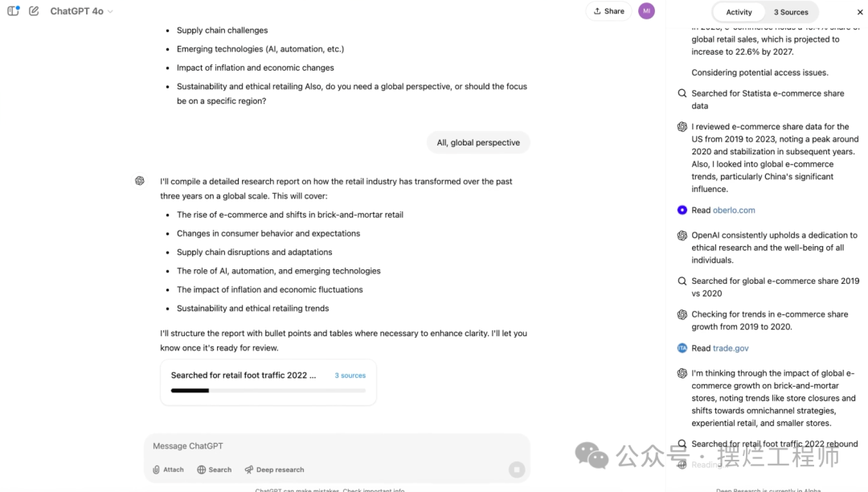Click the MI profile avatar
The image size is (868, 492).
tap(646, 11)
